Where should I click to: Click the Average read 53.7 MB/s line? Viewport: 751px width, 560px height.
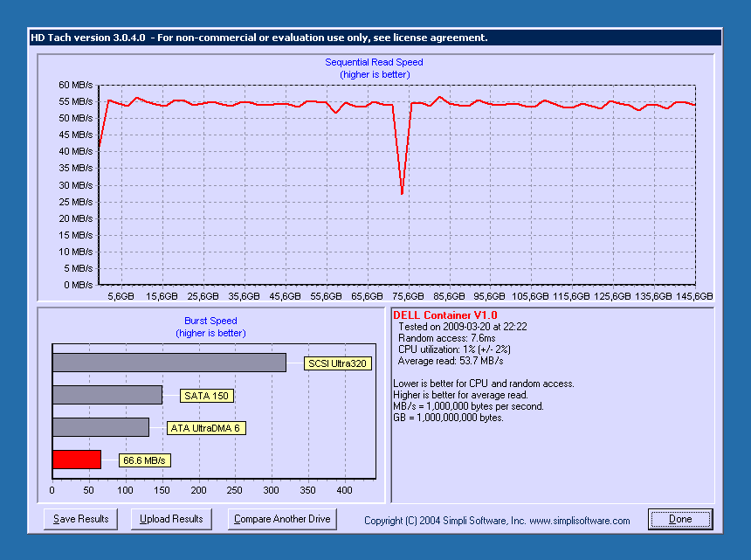pos(450,361)
